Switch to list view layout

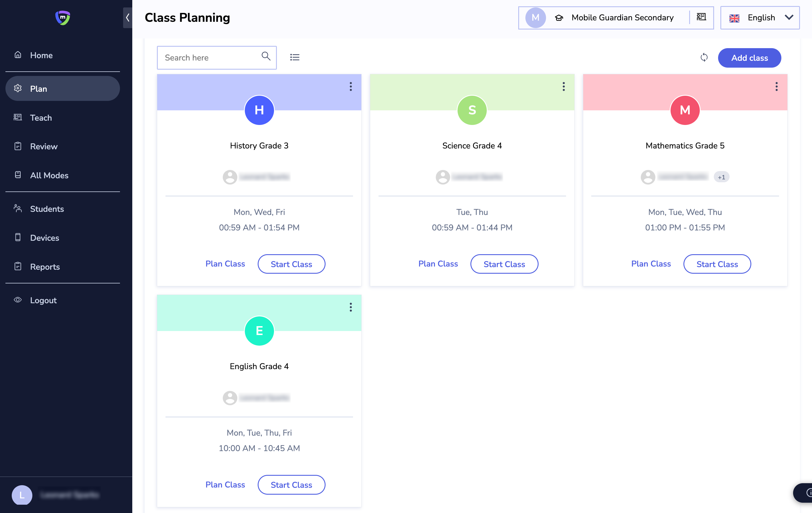(295, 57)
